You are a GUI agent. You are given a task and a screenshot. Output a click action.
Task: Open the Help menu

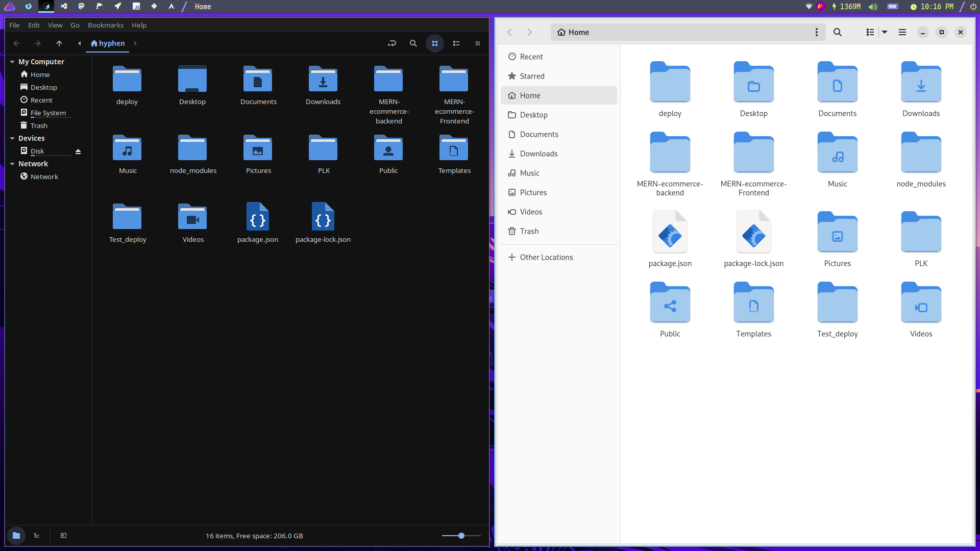[x=139, y=25]
